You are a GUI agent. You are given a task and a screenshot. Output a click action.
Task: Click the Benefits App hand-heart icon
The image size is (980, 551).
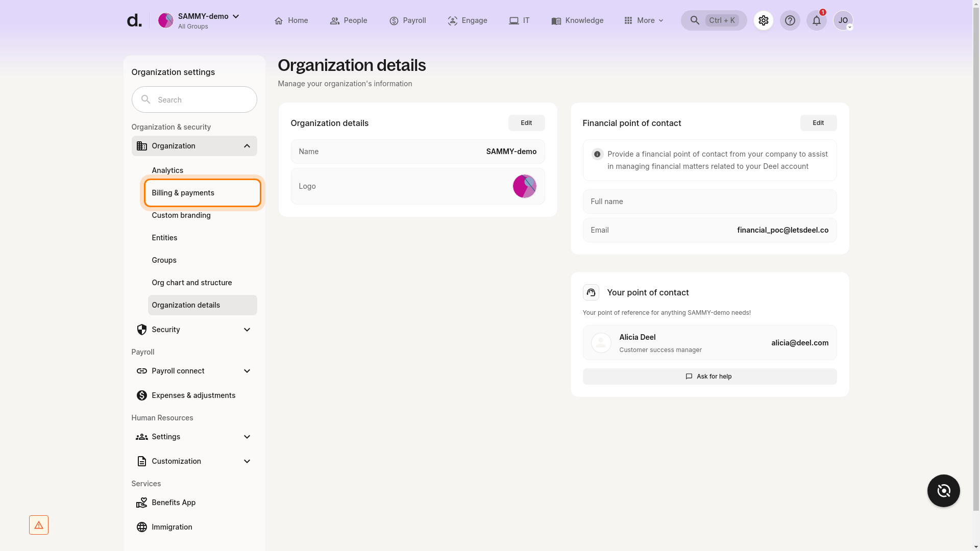pos(142,503)
